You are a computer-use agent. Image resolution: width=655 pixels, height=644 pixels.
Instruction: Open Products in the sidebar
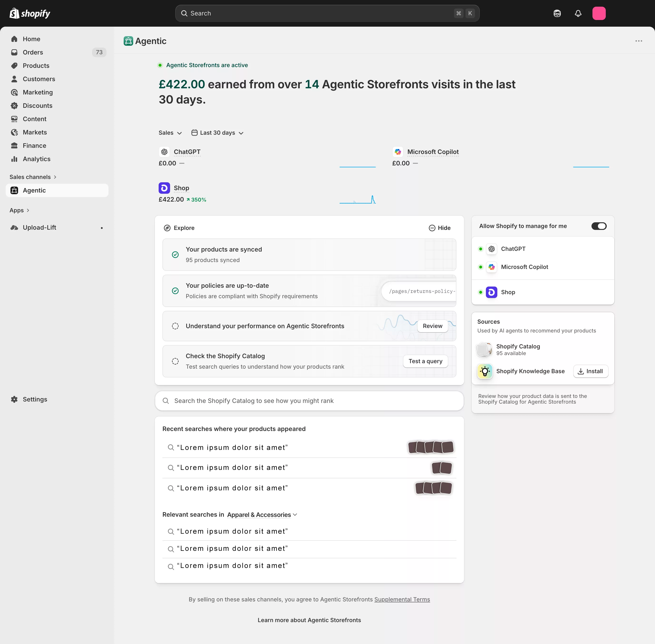click(57, 66)
